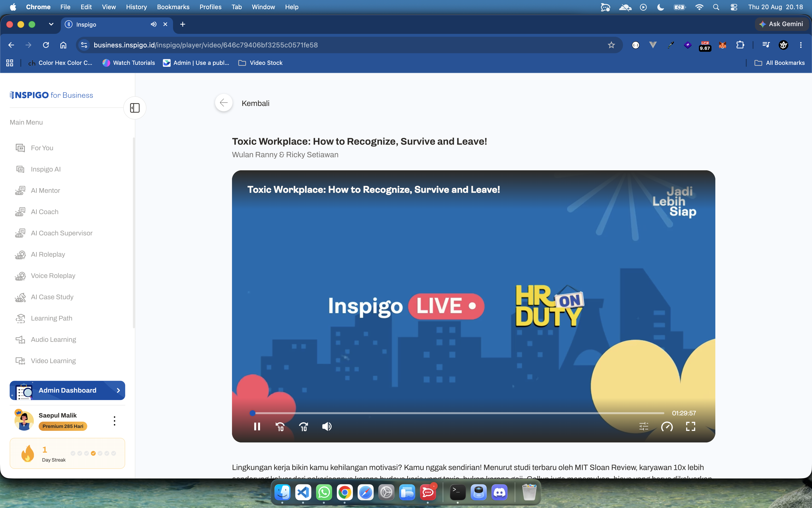The height and width of the screenshot is (508, 812).
Task: Open the Video Stock bookmark folder
Action: [x=260, y=63]
